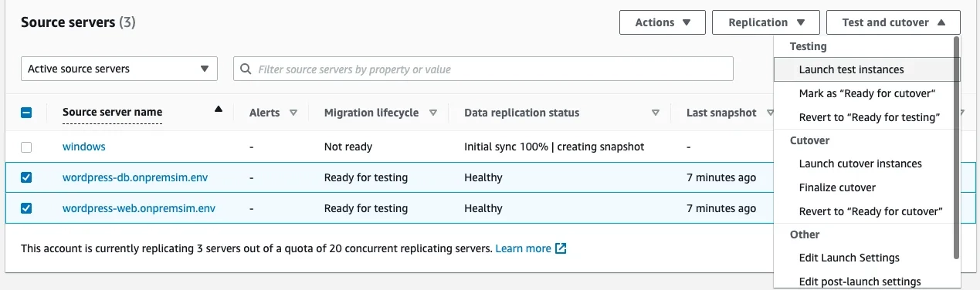Sort ascending using Source server name arrow
This screenshot has width=980, height=290.
point(219,110)
